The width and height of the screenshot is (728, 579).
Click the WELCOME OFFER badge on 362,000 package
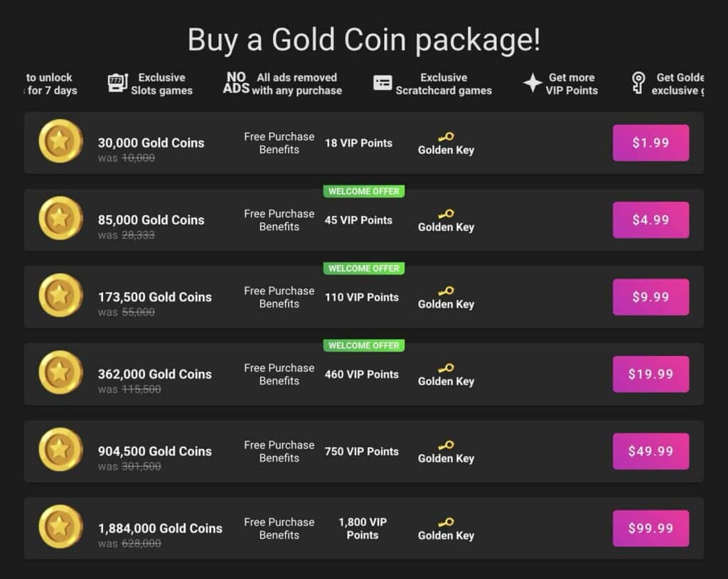(364, 345)
